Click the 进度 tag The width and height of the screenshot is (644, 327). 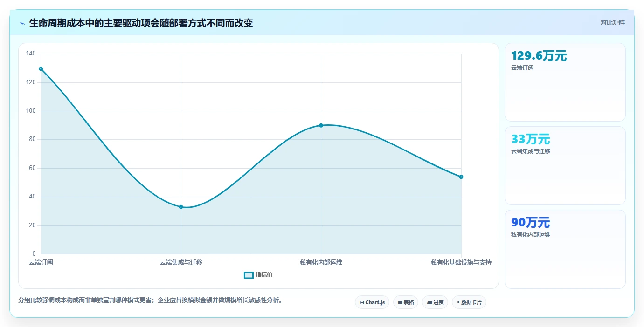[x=435, y=302]
